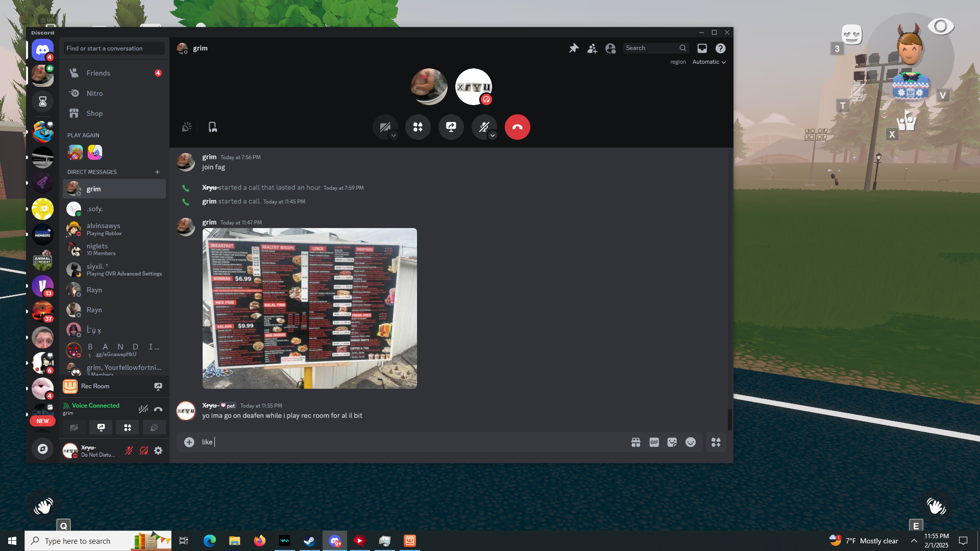Expand the region Automatic dropdown
This screenshot has width=980, height=551.
pos(709,62)
